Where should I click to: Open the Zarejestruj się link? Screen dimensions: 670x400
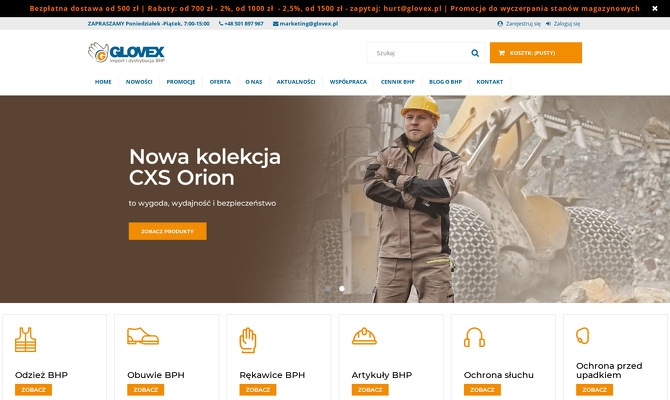point(519,24)
